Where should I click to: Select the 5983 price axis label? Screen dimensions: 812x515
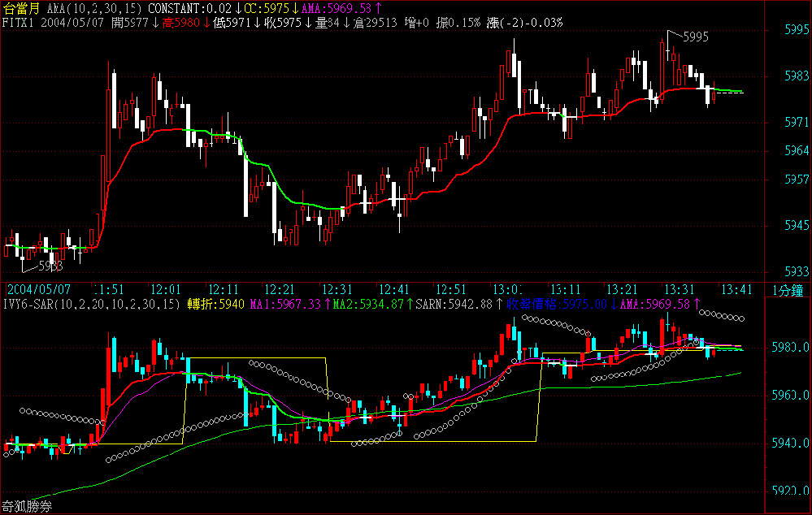pyautogui.click(x=797, y=76)
